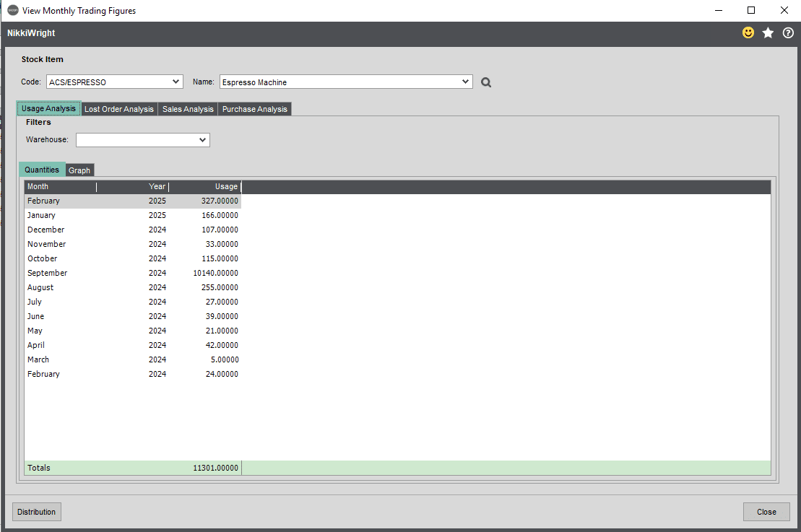
Task: Select the Quantities sub-tab
Action: tap(42, 170)
